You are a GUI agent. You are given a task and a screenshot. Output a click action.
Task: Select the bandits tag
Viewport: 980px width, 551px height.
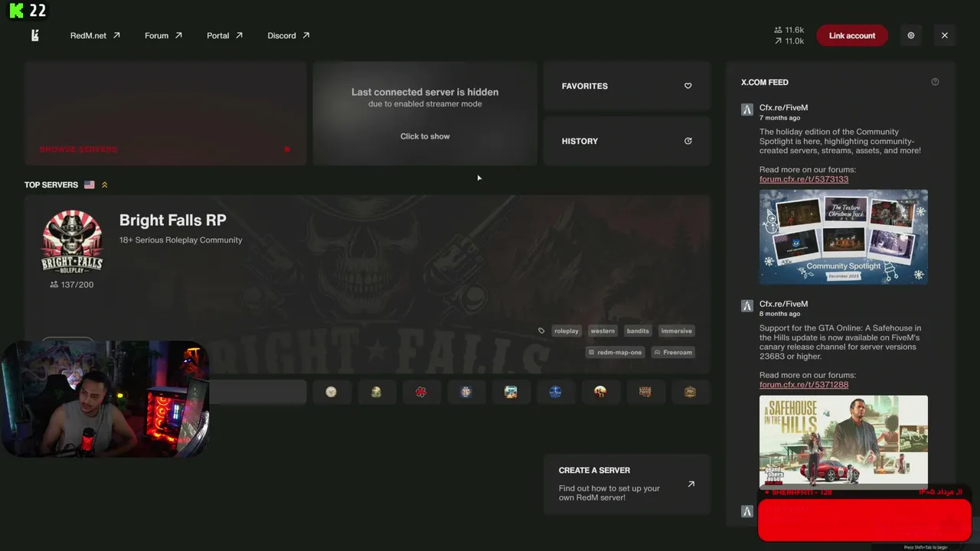click(638, 331)
